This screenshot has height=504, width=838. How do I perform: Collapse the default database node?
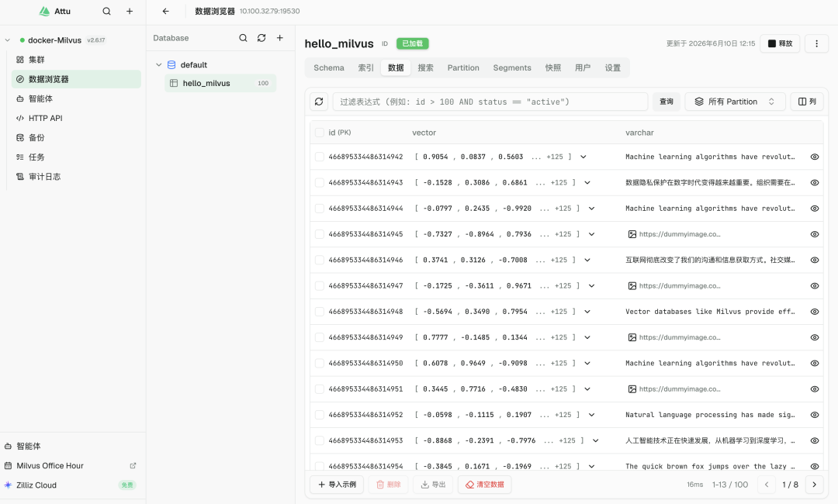(159, 64)
